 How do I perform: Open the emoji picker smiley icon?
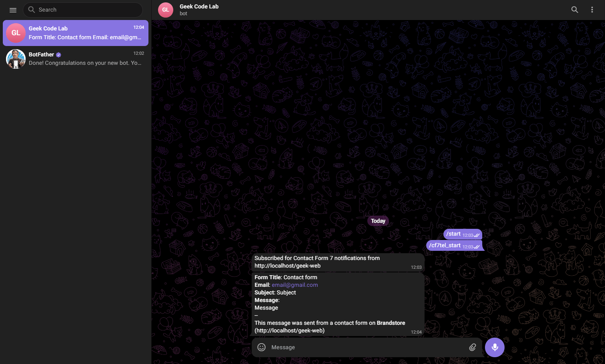point(261,347)
